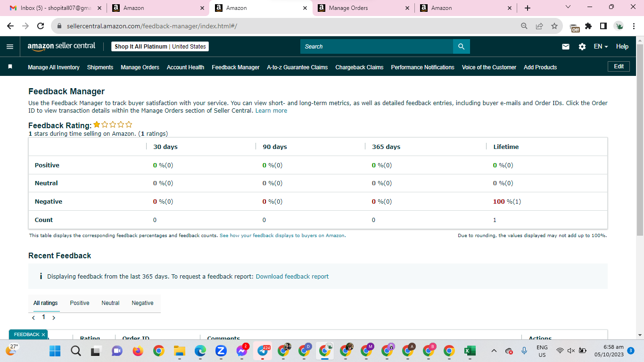Open buyer messages via the envelope icon
644x362 pixels.
[x=566, y=47]
